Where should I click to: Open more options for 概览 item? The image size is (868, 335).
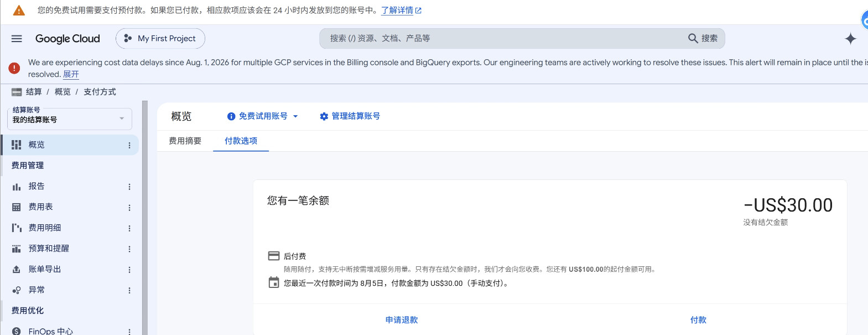[129, 145]
